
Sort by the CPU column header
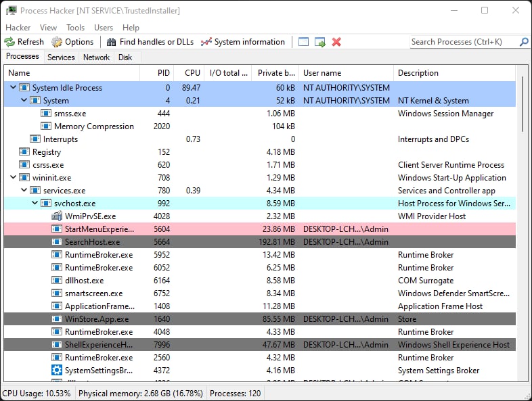click(x=189, y=73)
